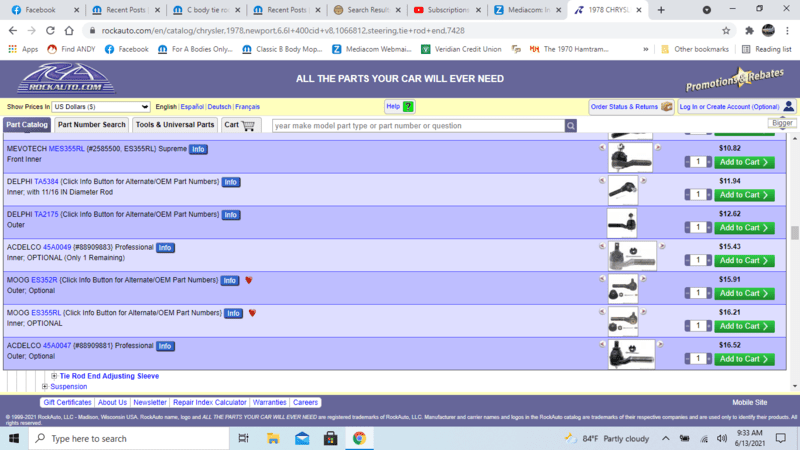Open the Reading list button
The image size is (800, 450).
coord(766,49)
